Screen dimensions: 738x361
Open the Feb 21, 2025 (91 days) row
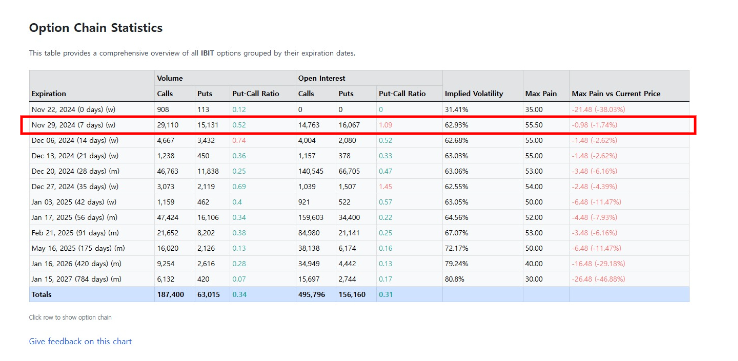[359, 233]
